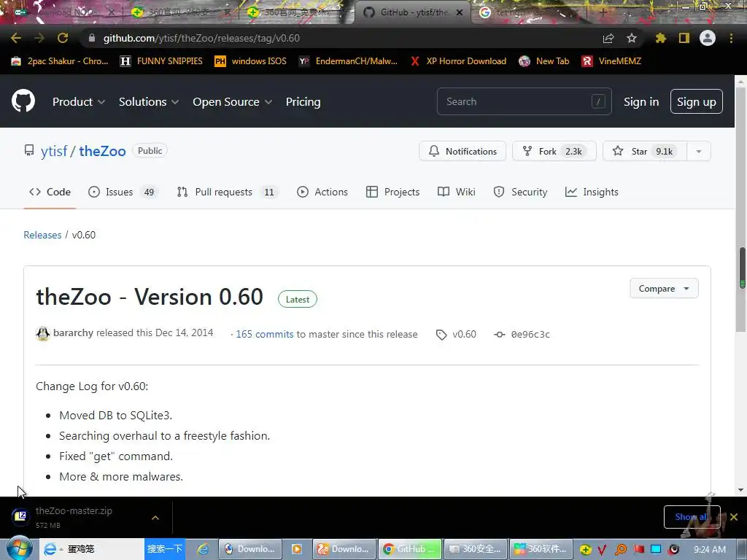Open the Star lists dropdown arrow
The height and width of the screenshot is (560, 747).
[x=698, y=152]
